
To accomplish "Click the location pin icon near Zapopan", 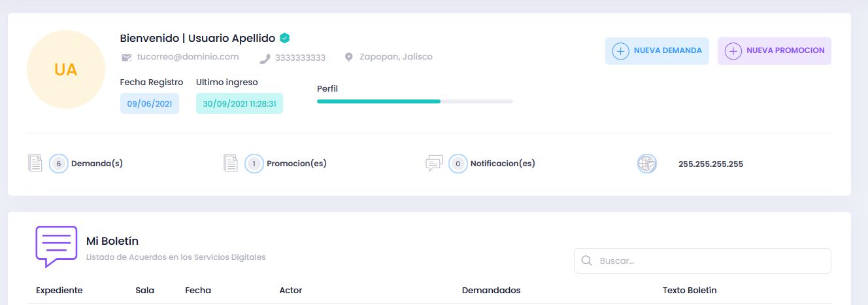I will 349,58.
